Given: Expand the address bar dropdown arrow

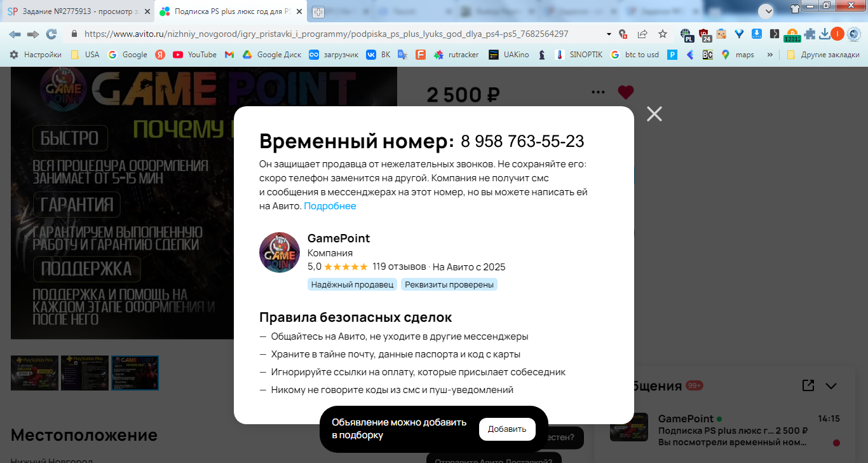Looking at the screenshot, I should pos(609,34).
